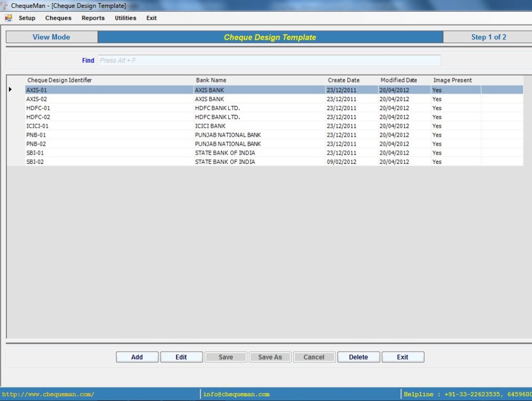
Task: Select the PNB-01 row
Action: coord(274,135)
